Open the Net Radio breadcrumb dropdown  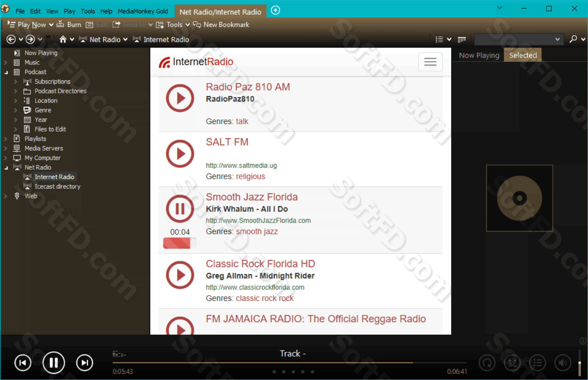(126, 40)
